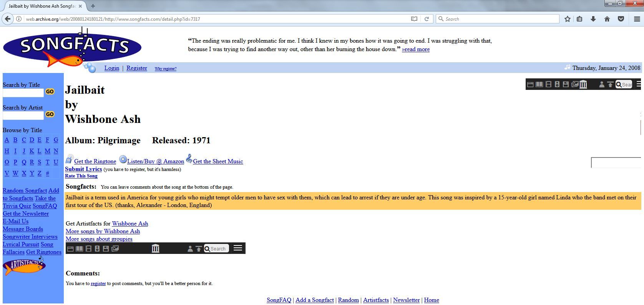The image size is (644, 305).
Task: Browse titles under the # symbol
Action: (47, 173)
